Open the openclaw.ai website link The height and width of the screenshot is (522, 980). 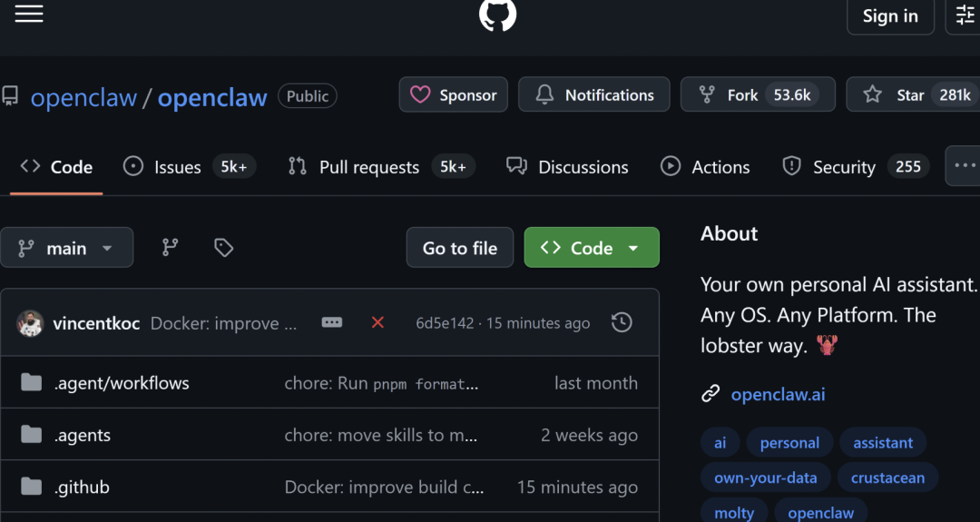(778, 394)
